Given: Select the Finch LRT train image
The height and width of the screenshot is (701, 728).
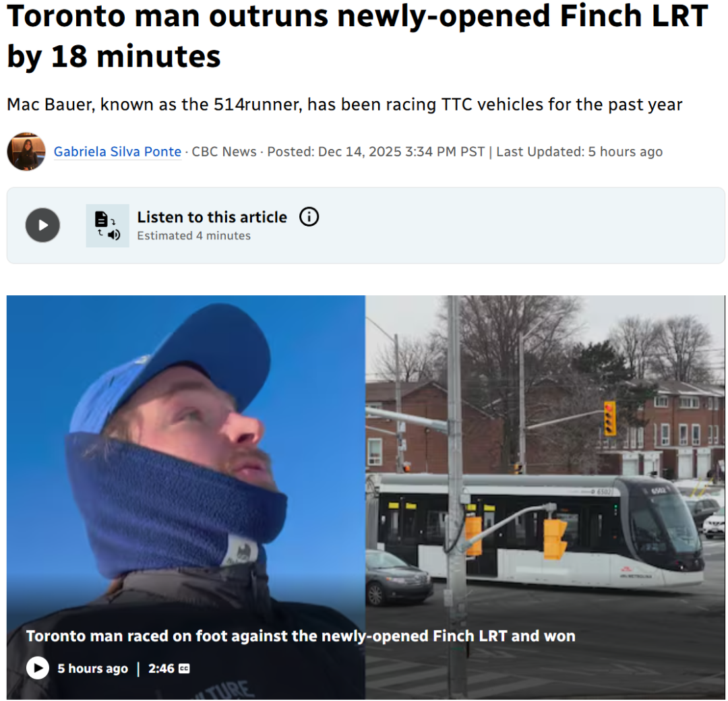Looking at the screenshot, I should pyautogui.click(x=545, y=497).
